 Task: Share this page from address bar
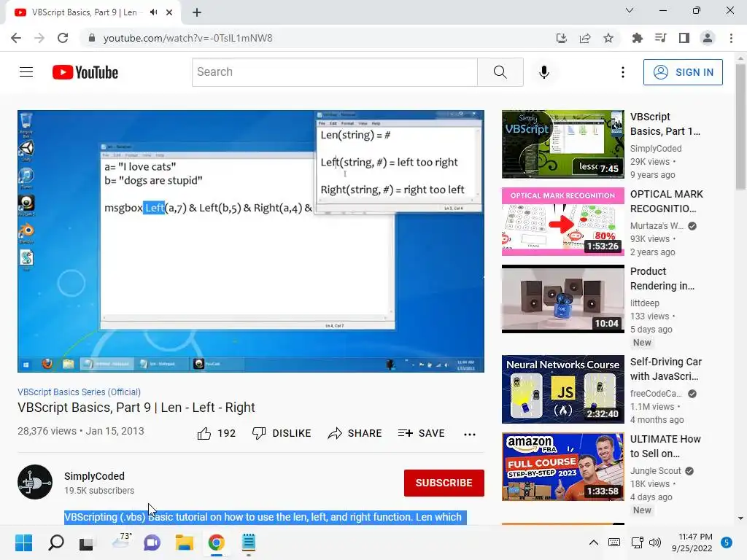pyautogui.click(x=585, y=38)
